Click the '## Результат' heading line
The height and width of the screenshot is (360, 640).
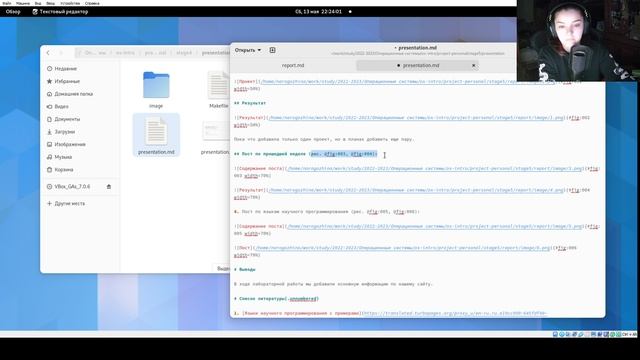tap(250, 103)
